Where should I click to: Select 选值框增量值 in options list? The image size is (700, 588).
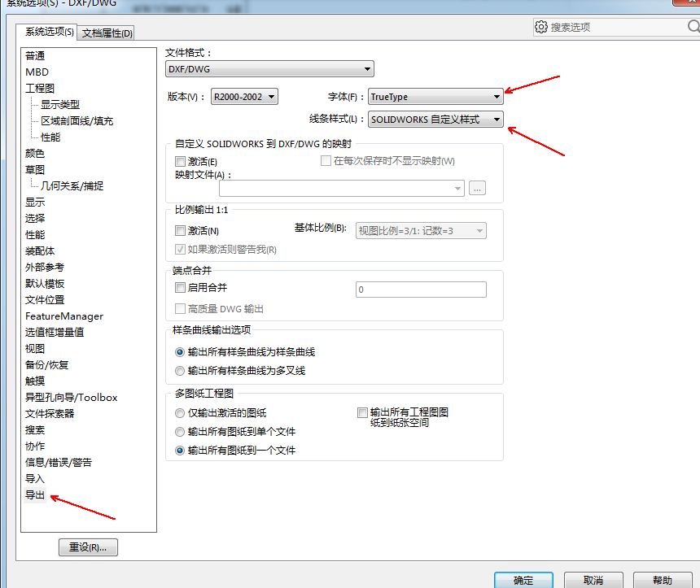(x=55, y=333)
